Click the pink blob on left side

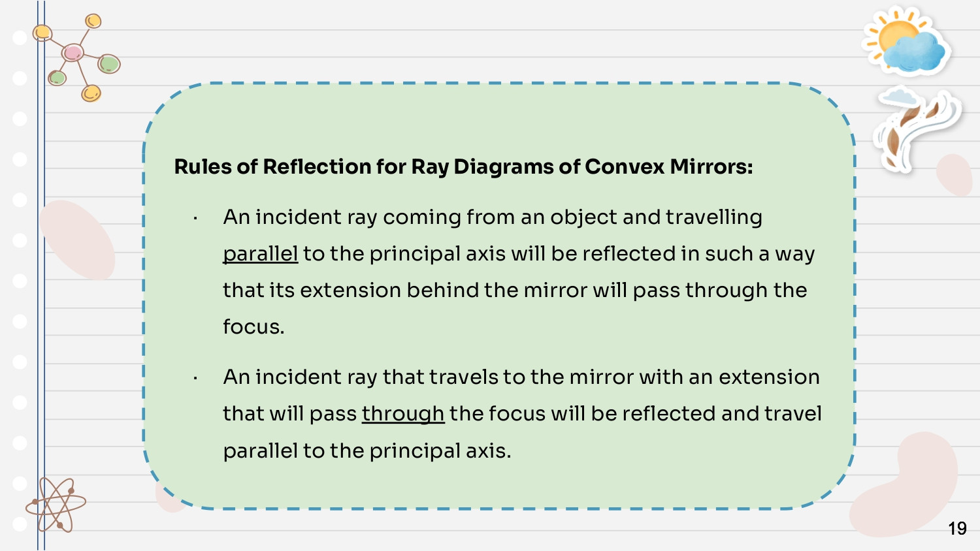coord(77,240)
